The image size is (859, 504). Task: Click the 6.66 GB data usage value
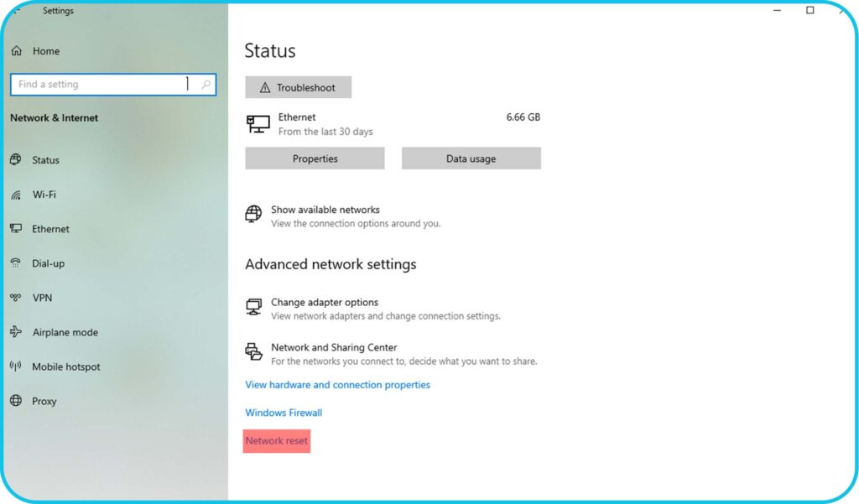pyautogui.click(x=523, y=117)
